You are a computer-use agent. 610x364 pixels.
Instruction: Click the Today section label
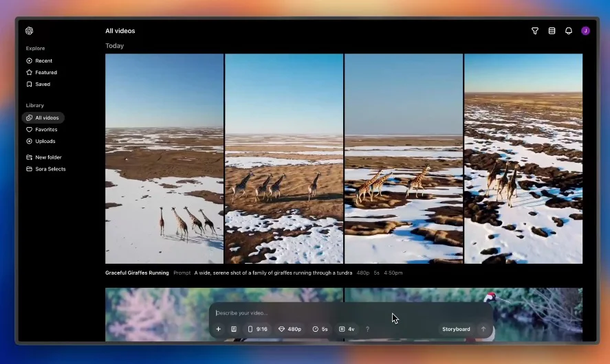(x=114, y=46)
